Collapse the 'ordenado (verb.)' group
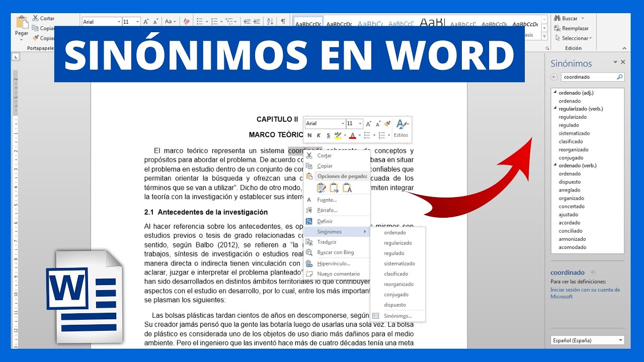The width and height of the screenshot is (644, 362). 555,166
